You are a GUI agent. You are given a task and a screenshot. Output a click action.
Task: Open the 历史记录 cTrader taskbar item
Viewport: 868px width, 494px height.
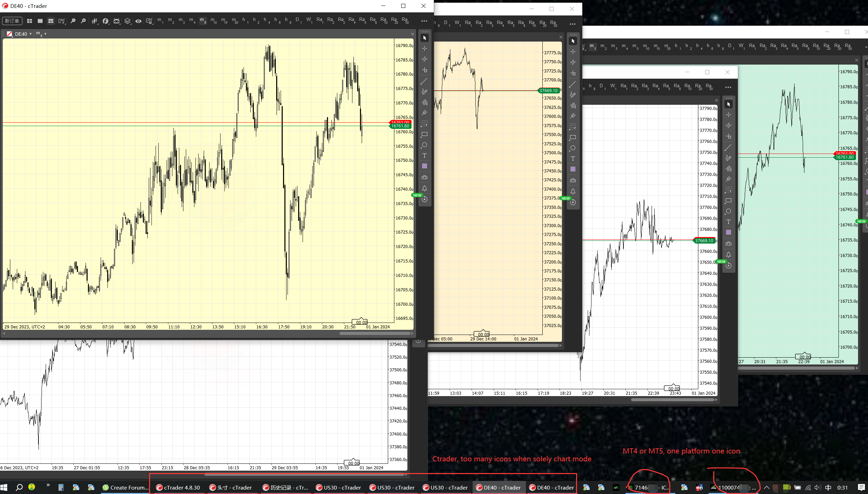[x=285, y=487]
